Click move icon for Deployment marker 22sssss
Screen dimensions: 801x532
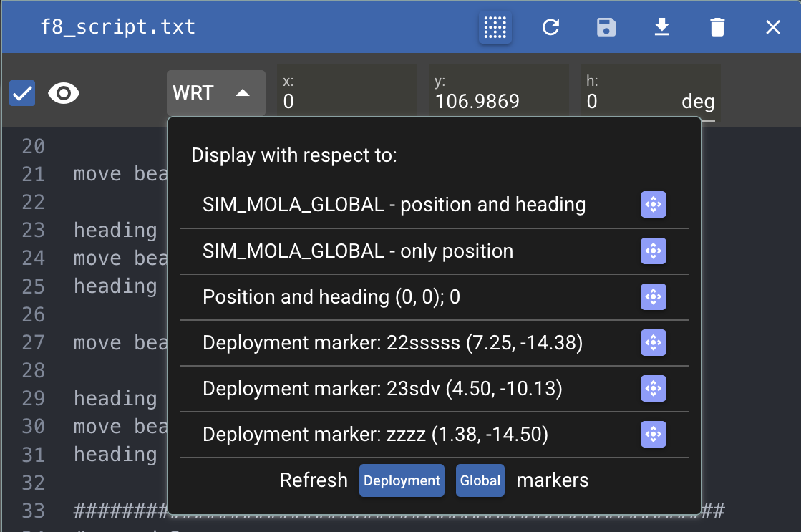click(x=653, y=343)
